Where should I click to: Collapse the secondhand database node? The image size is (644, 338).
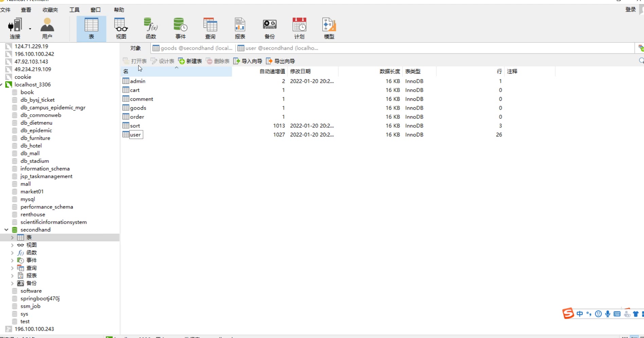(6, 230)
